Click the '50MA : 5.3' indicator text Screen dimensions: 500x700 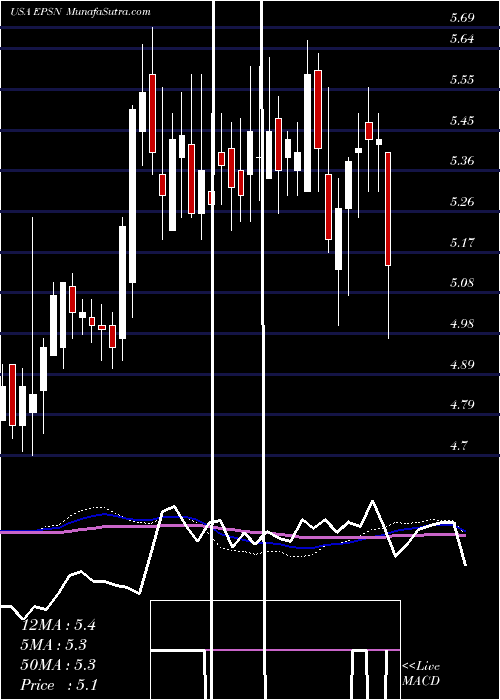[58, 665]
